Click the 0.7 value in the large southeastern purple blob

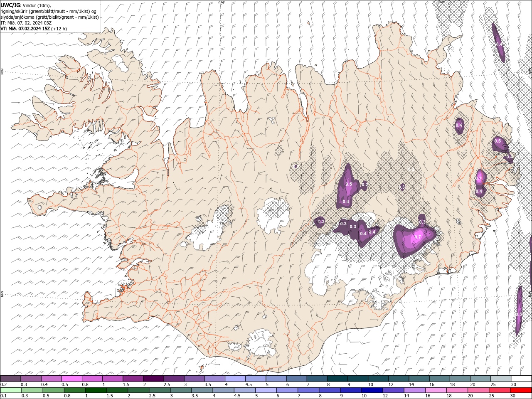(418, 237)
